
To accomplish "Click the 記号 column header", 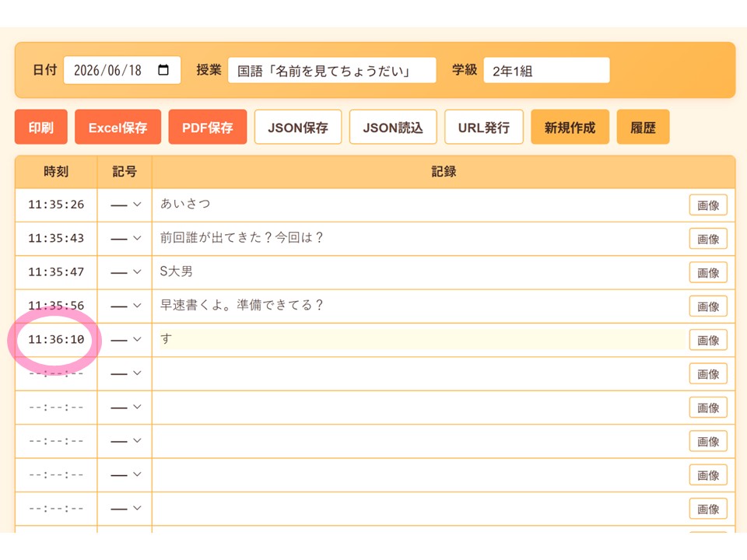I will [124, 171].
